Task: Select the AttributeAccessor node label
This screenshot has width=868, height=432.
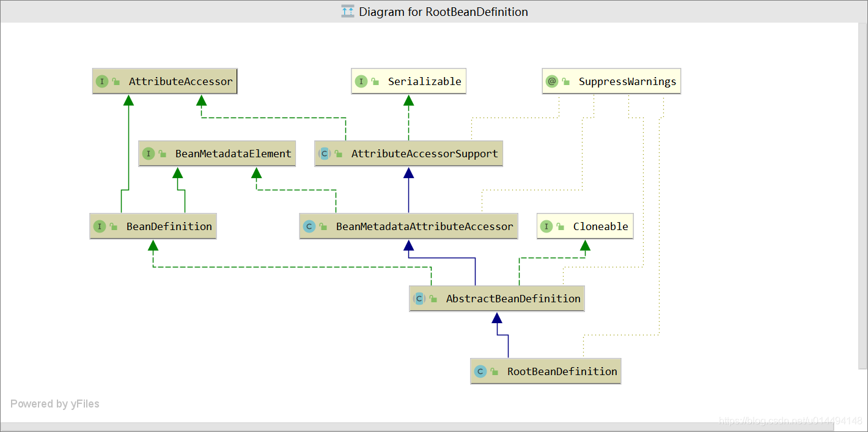Action: pos(181,81)
